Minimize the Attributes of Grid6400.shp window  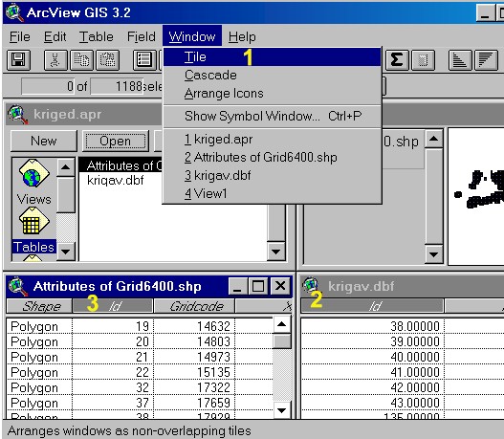238,286
